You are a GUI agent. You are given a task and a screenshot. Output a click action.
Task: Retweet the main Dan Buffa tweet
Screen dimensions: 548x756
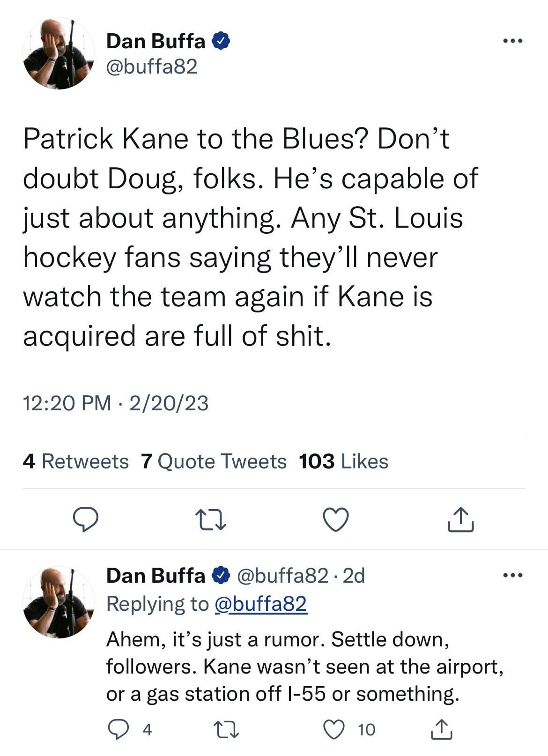point(211,519)
